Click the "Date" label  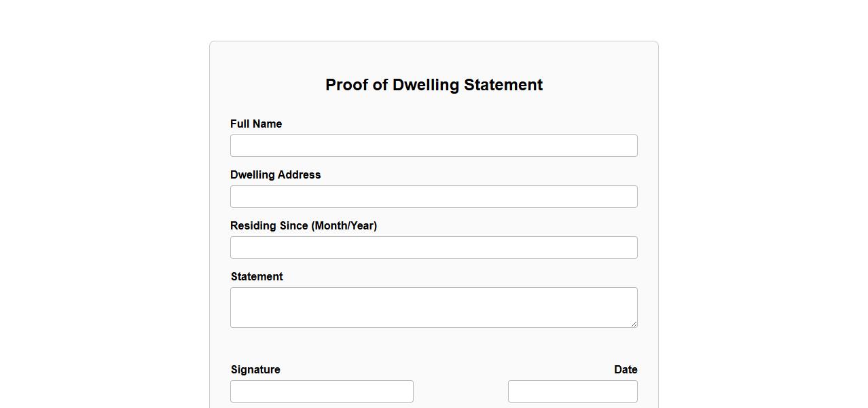coord(626,370)
